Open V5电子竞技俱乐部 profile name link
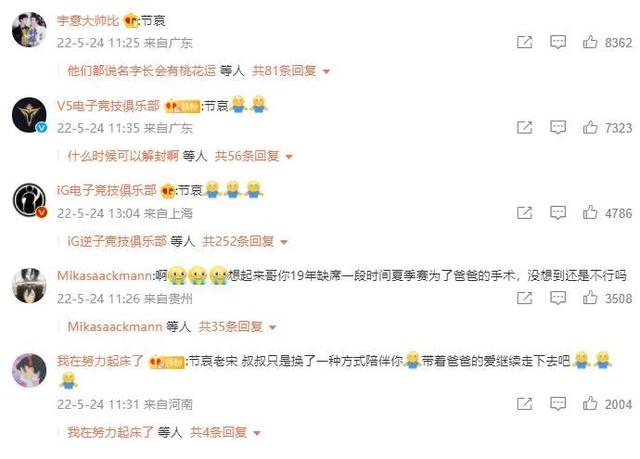The width and height of the screenshot is (640, 459). tap(108, 106)
